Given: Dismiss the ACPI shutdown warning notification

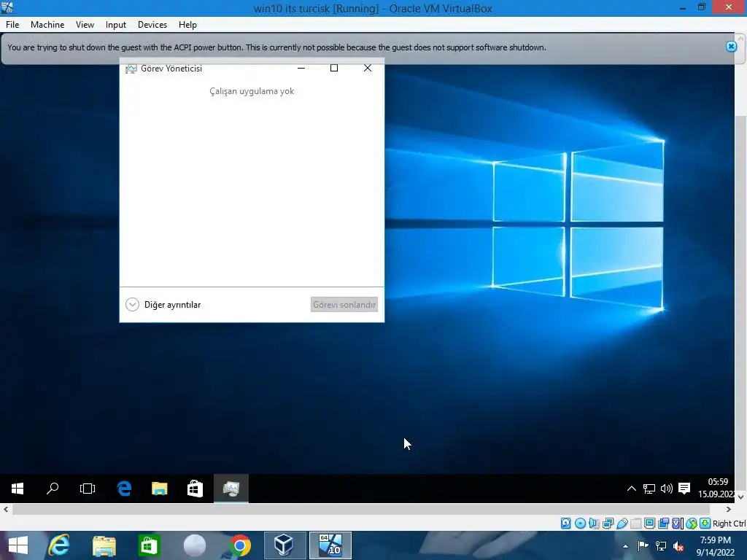Looking at the screenshot, I should [731, 47].
